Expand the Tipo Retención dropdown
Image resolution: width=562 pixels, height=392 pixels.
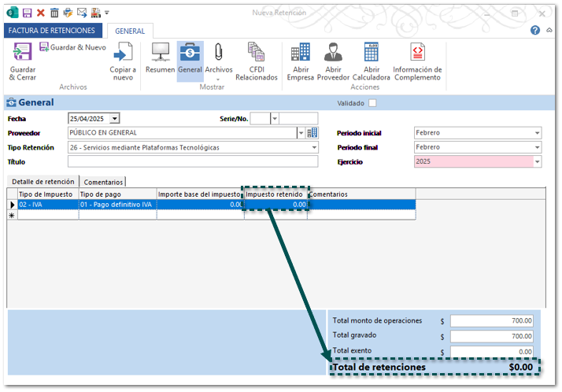tap(314, 147)
